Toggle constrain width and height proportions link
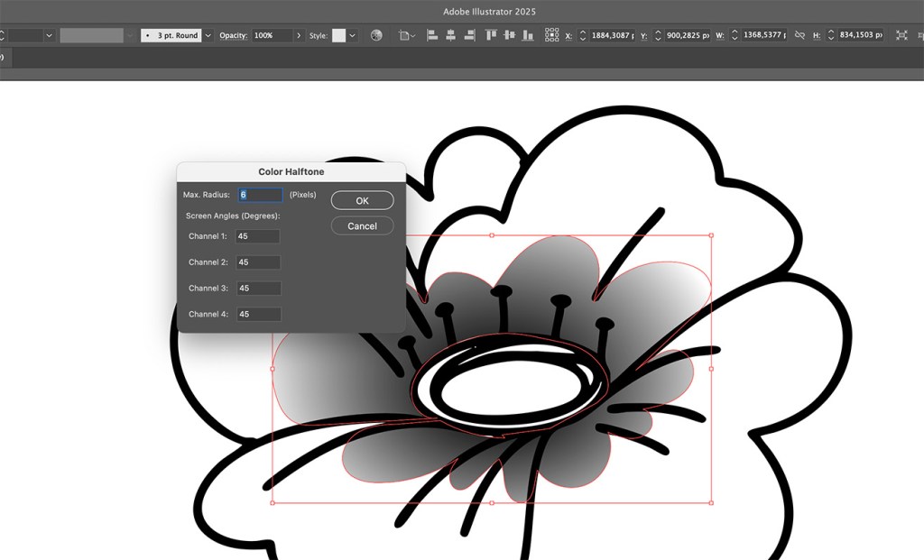Image resolution: width=924 pixels, height=560 pixels. 799,35
